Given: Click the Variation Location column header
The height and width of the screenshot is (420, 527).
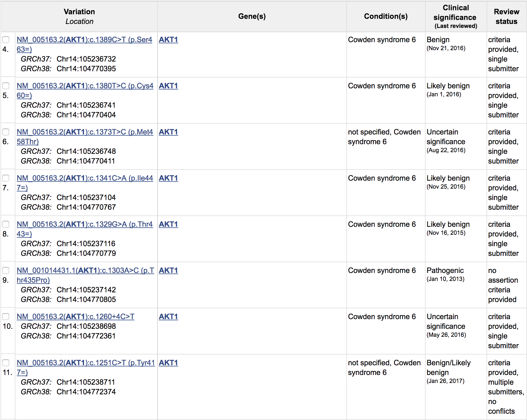Looking at the screenshot, I should 79,17.
